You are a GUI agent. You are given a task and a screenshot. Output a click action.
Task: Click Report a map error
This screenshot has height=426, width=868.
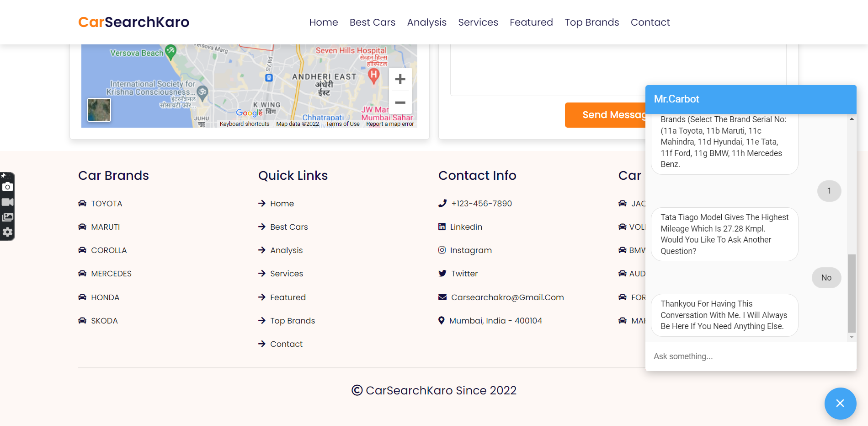tap(390, 124)
